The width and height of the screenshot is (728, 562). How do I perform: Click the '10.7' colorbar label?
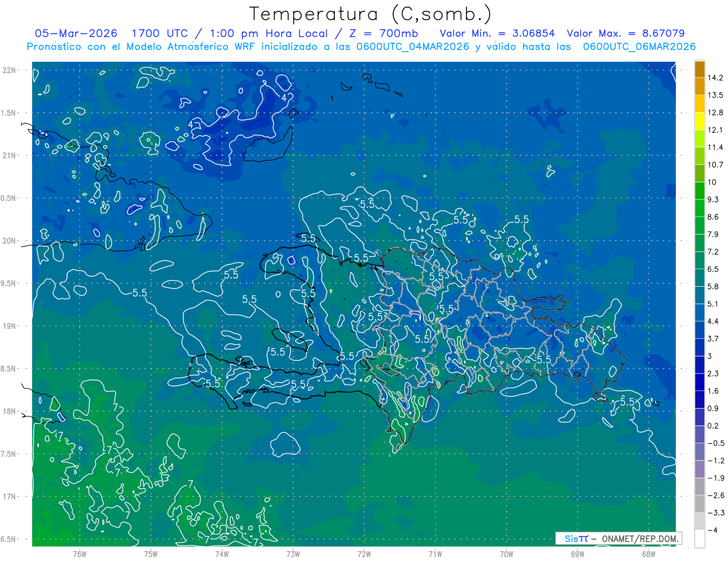(715, 165)
